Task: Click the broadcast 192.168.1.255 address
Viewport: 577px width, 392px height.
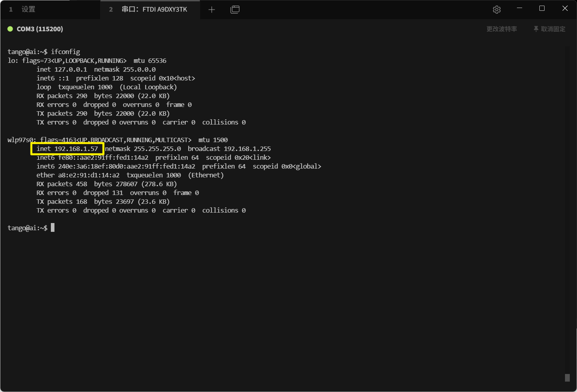Action: point(247,149)
